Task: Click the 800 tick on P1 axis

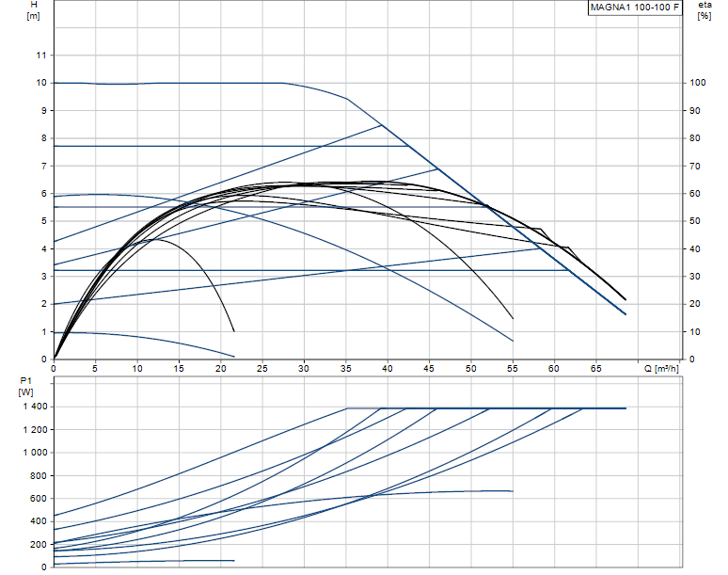Action: (x=40, y=475)
